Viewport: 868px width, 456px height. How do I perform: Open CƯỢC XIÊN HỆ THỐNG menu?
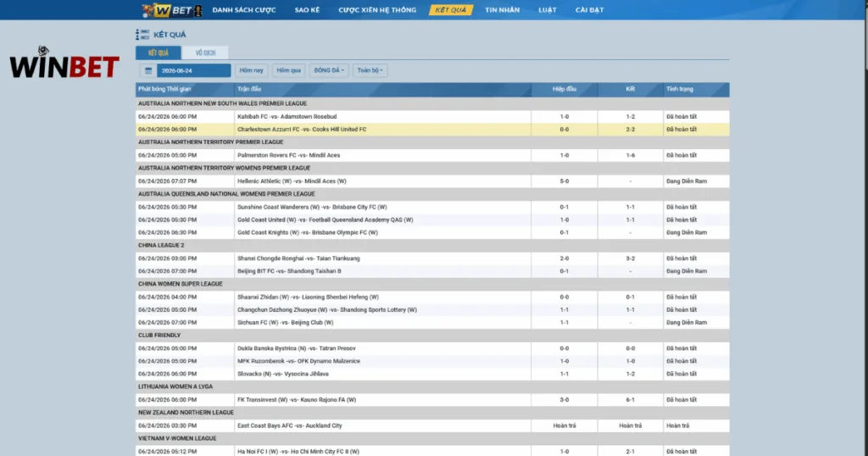(x=377, y=10)
